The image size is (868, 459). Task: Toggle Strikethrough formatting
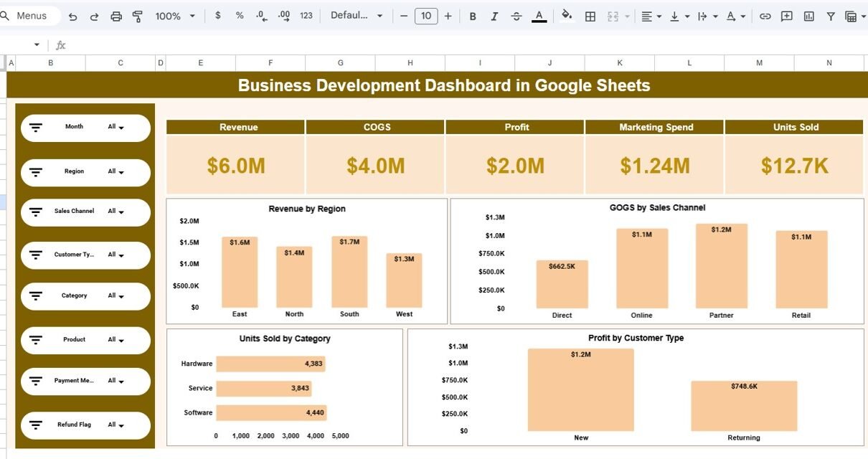(516, 16)
